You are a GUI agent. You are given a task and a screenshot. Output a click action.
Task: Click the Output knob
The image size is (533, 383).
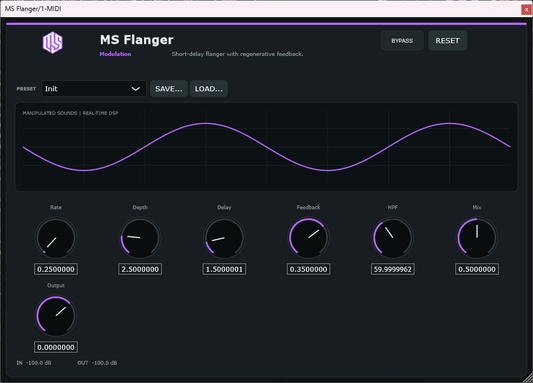(56, 316)
